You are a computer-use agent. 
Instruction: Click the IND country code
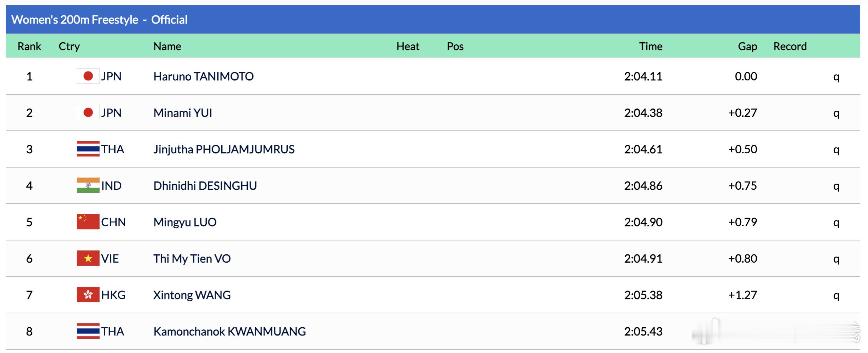111,186
